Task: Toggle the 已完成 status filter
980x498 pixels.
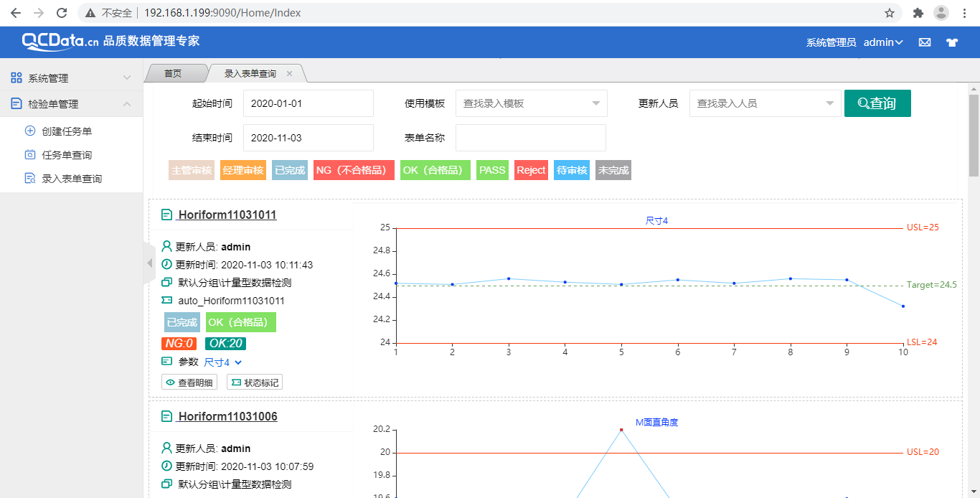Action: point(289,170)
